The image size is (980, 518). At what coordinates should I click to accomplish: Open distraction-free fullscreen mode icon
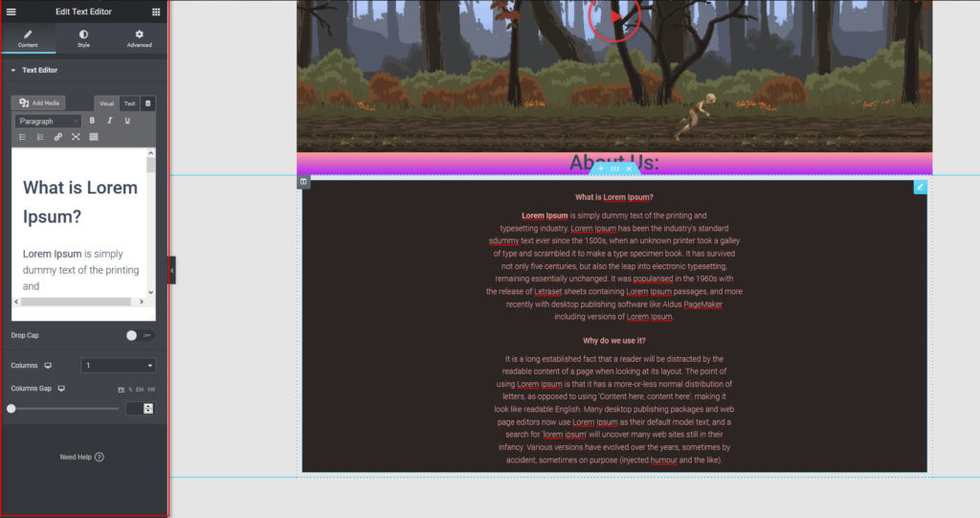pos(76,137)
